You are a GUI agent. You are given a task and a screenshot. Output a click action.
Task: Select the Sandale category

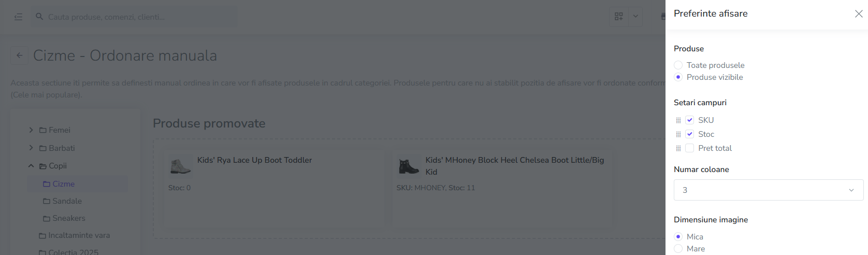coord(67,201)
